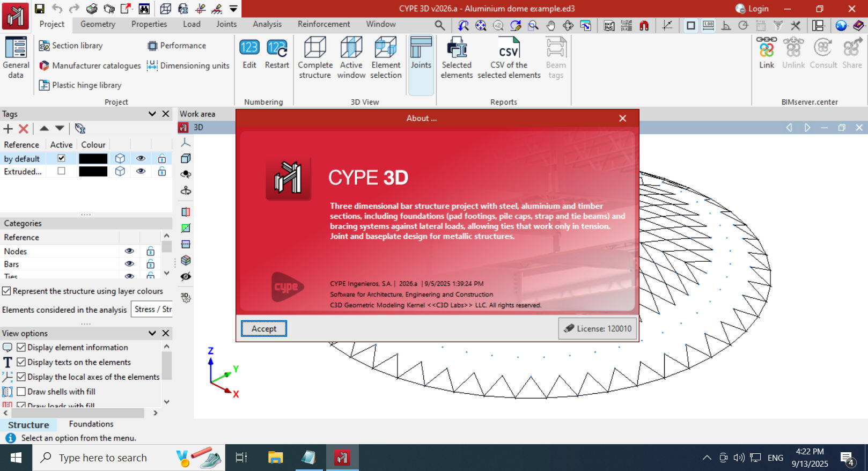The image size is (868, 471).
Task: Switch to the Foundations tab
Action: pos(91,424)
